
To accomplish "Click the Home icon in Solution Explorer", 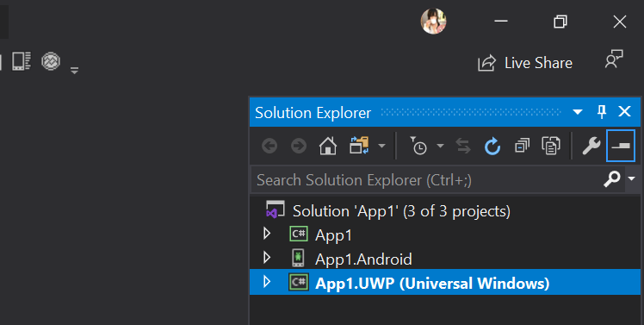I will pos(328,146).
